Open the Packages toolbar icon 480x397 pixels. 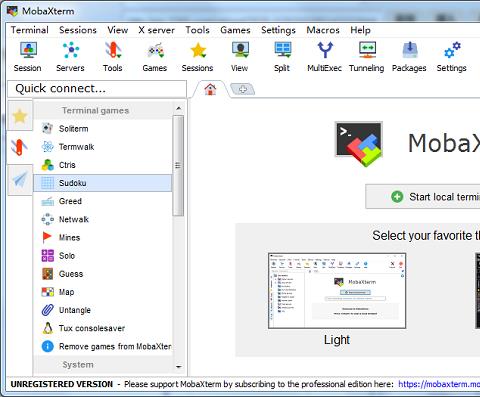[x=409, y=57]
